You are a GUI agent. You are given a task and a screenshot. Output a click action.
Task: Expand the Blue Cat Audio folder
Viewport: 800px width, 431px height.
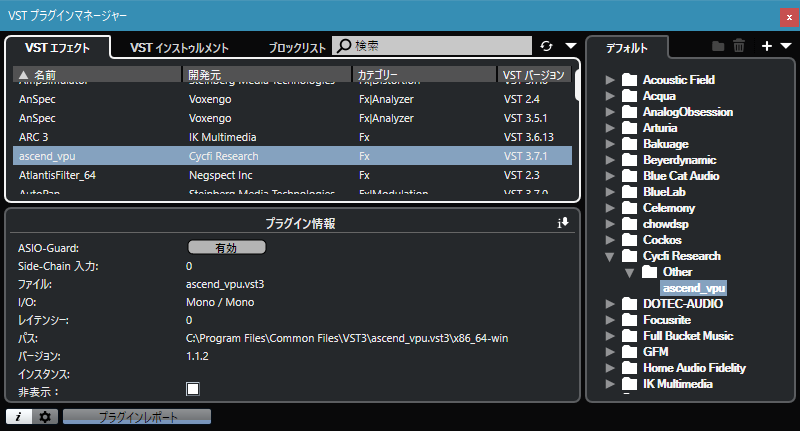click(x=610, y=176)
